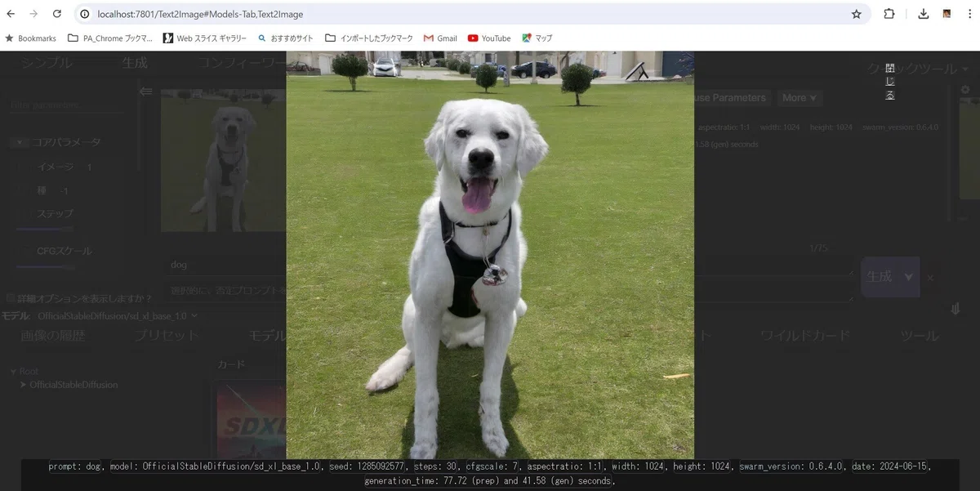Click the × interrupt icon by 生成
Viewport: 980px width, 491px height.
pos(930,278)
